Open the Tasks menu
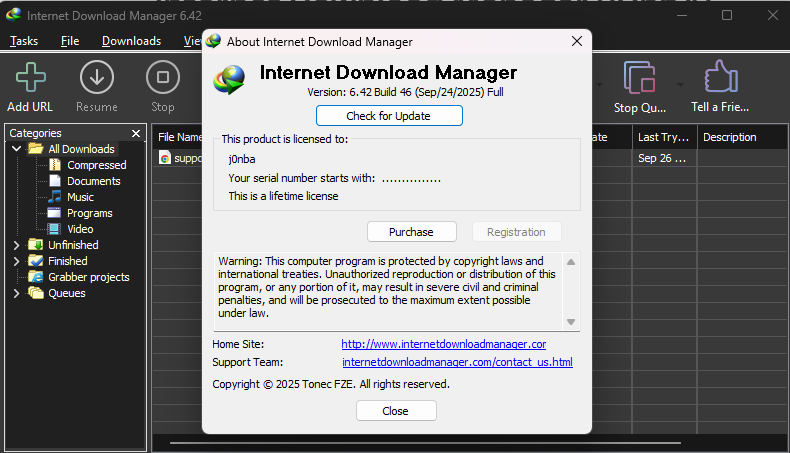 pyautogui.click(x=24, y=41)
